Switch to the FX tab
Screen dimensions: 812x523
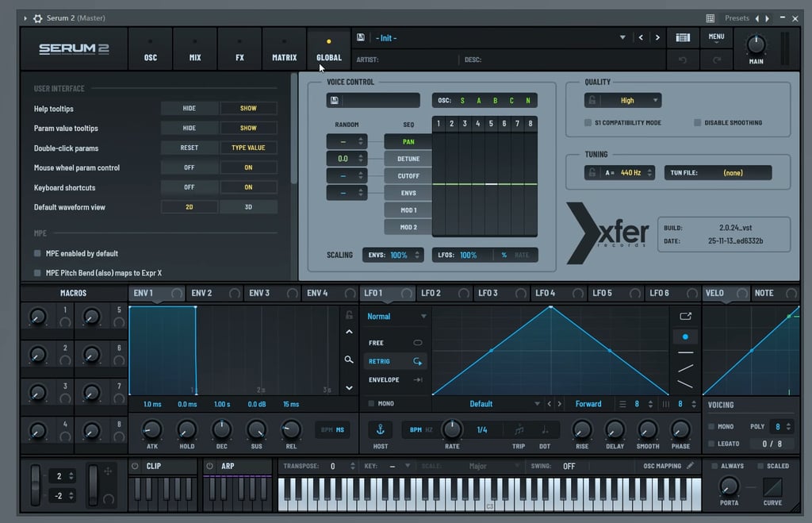click(x=239, y=49)
